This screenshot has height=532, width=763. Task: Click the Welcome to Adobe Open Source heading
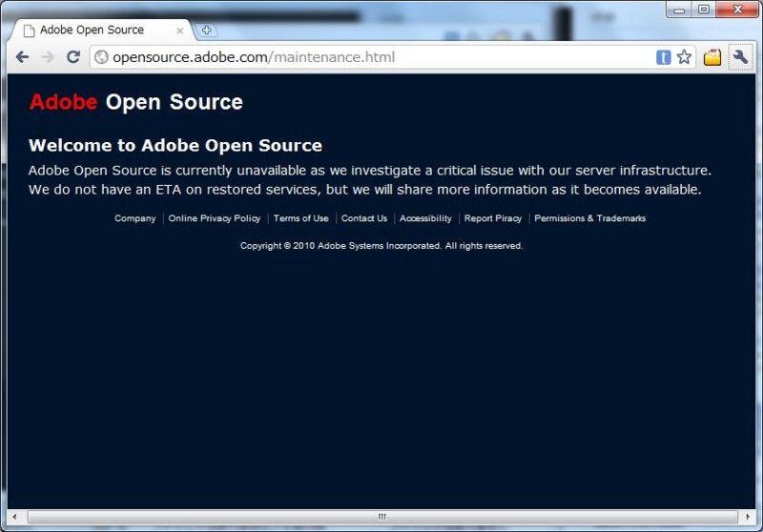pyautogui.click(x=175, y=146)
